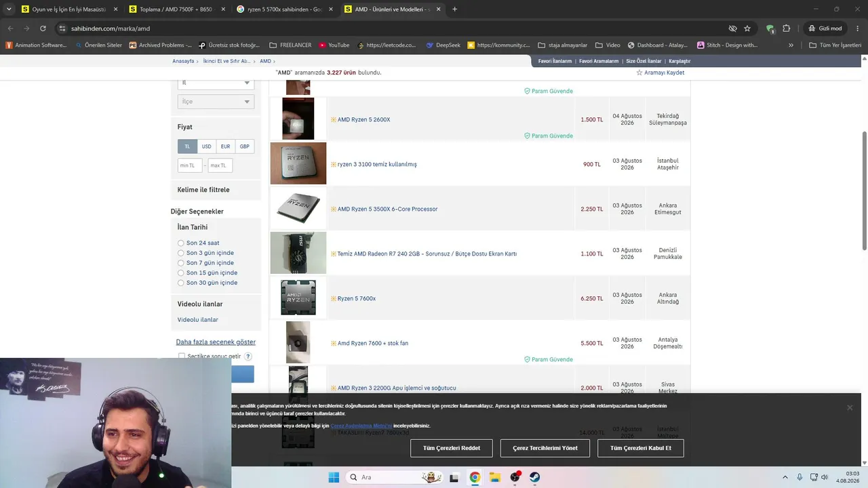
Task: Click the 'Tüm Çerezleri Reddet' button
Action: (x=452, y=448)
